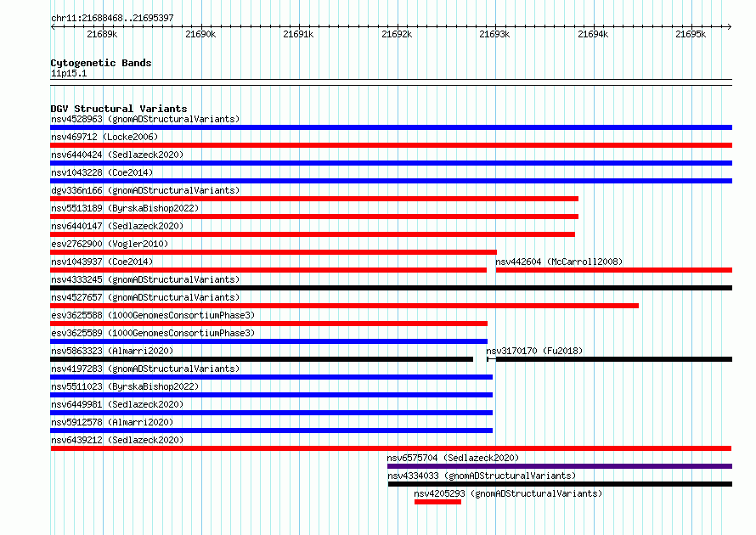Click the 21689k ruler position label
Image resolution: width=756 pixels, height=535 pixels.
[x=102, y=34]
